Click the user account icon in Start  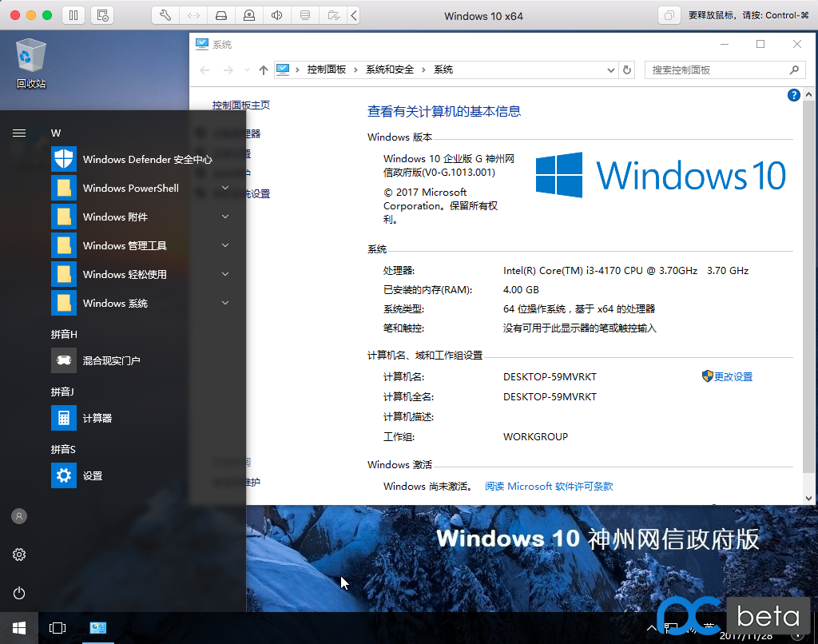[x=19, y=516]
